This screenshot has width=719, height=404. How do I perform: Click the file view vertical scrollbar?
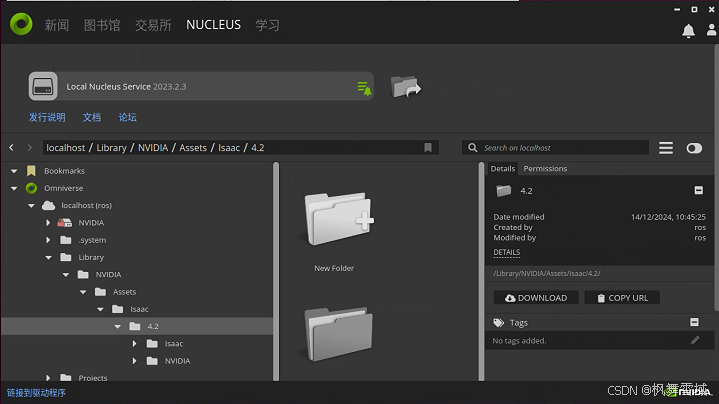[481, 271]
